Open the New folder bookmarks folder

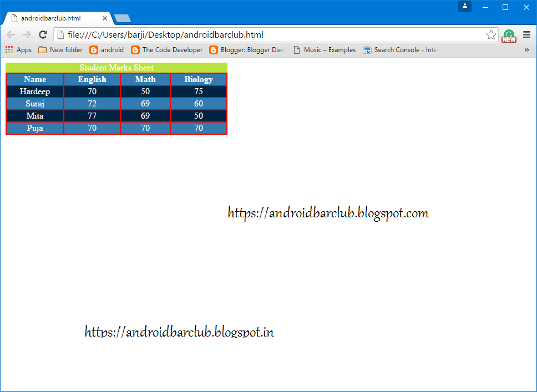coord(60,49)
